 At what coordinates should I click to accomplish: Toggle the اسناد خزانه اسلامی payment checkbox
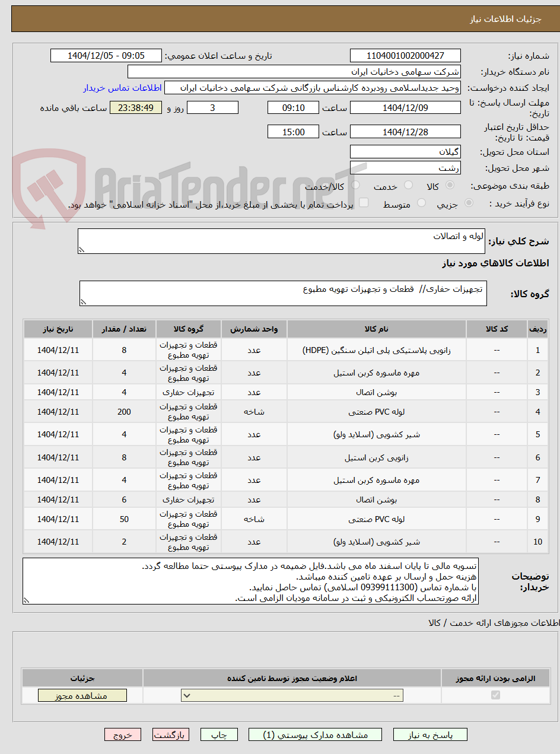[x=364, y=203]
